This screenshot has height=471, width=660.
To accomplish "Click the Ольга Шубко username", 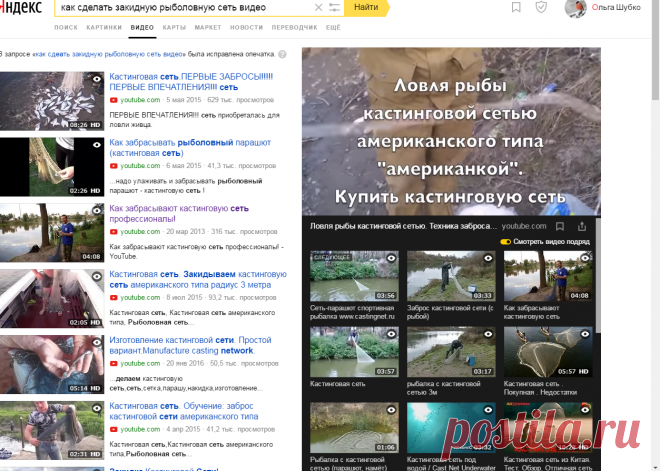I will pos(616,7).
